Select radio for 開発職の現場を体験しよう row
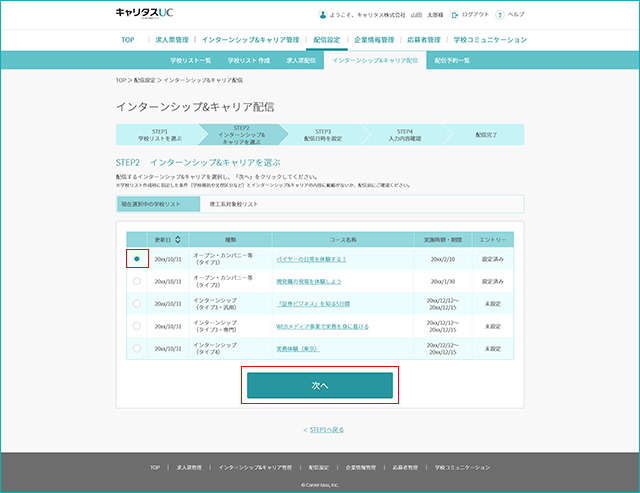 (137, 281)
